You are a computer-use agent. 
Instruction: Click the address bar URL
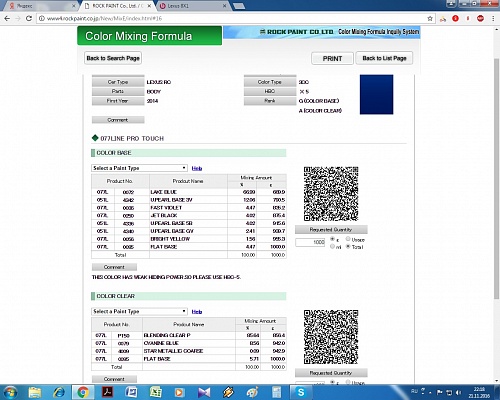(x=104, y=18)
